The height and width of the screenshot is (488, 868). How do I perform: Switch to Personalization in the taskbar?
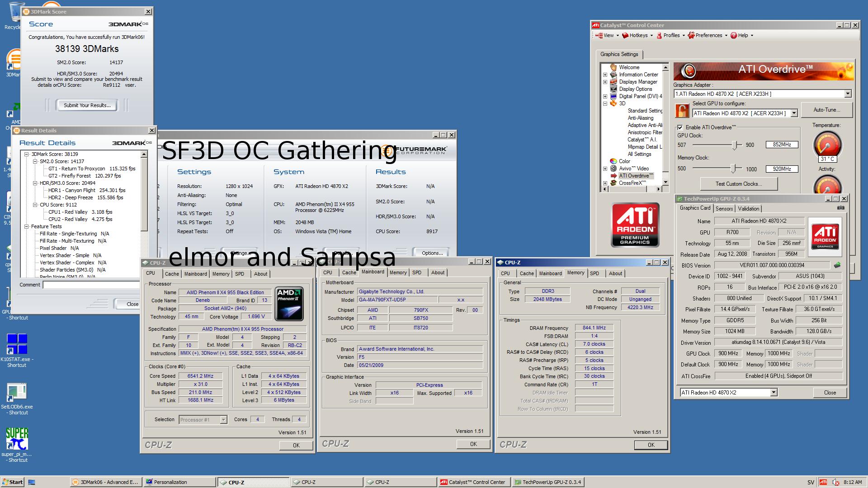[x=179, y=482]
